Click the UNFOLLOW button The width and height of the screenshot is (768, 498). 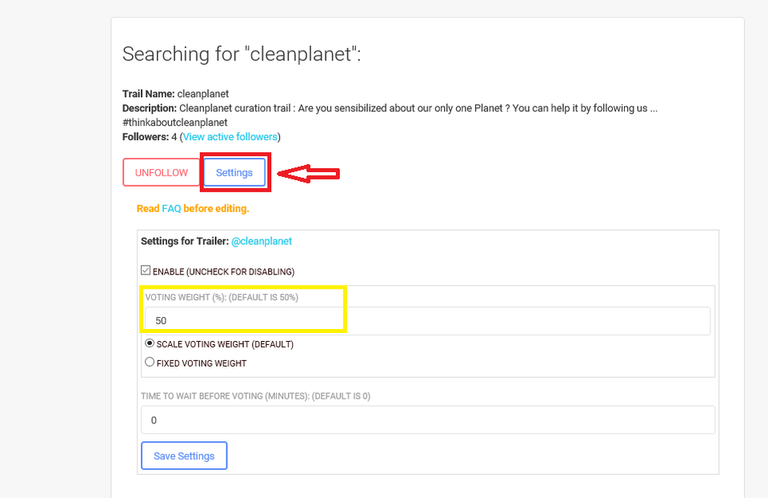coord(161,172)
